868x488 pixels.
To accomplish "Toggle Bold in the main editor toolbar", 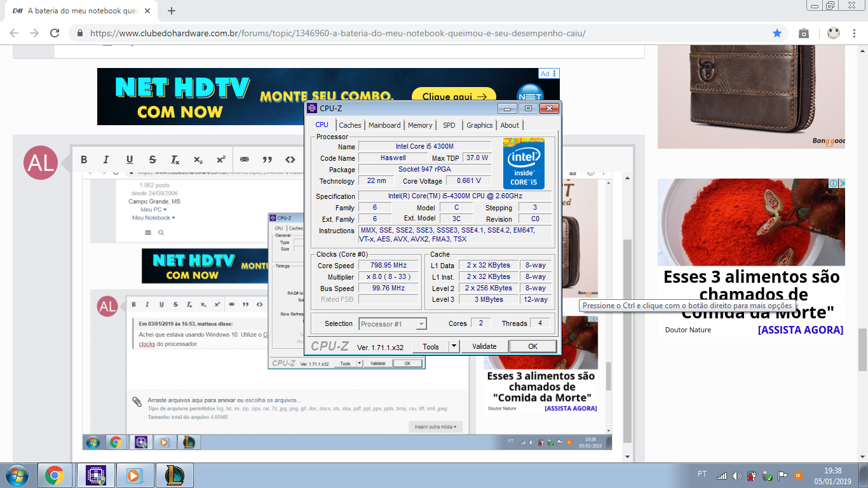I will (x=84, y=159).
